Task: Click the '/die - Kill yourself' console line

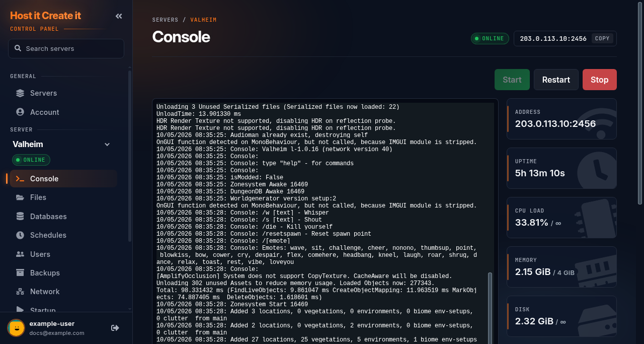Action: click(x=245, y=227)
